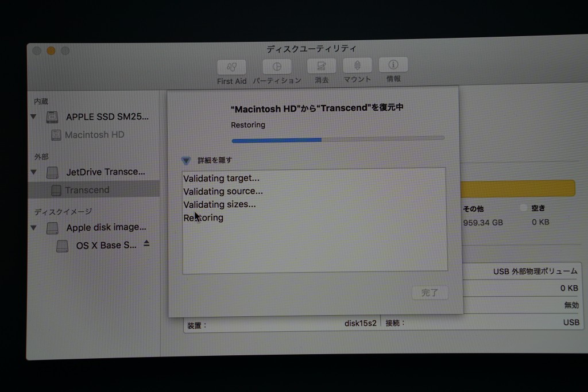Click the Macintosh HD volume icon
Screen dimensions: 588x392
[56, 135]
